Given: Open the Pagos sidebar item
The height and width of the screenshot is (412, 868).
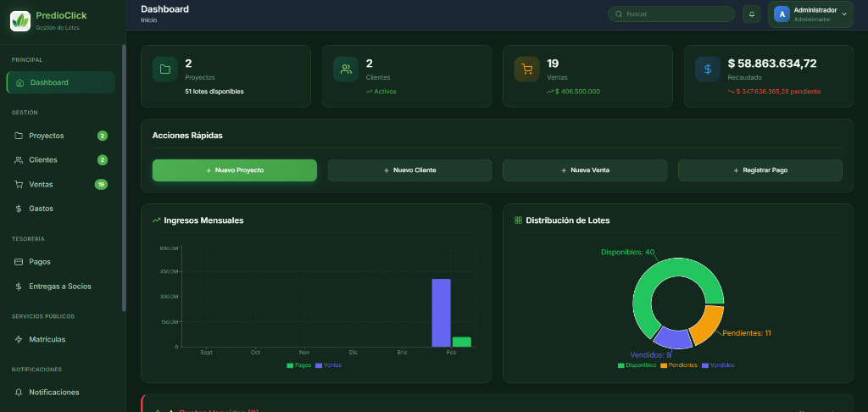Looking at the screenshot, I should click(x=61, y=262).
